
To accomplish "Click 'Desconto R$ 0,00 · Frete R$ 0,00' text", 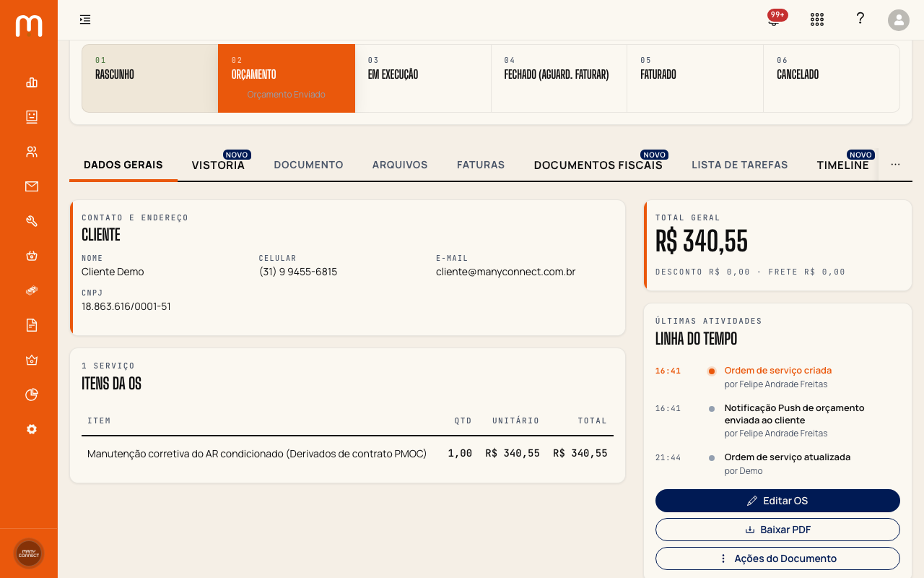I will click(x=750, y=272).
